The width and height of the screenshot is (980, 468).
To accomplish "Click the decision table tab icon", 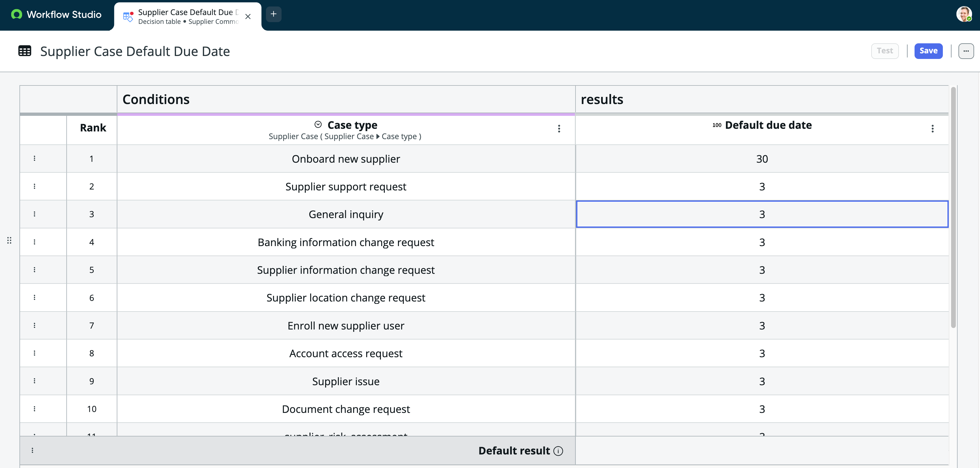I will (x=128, y=17).
